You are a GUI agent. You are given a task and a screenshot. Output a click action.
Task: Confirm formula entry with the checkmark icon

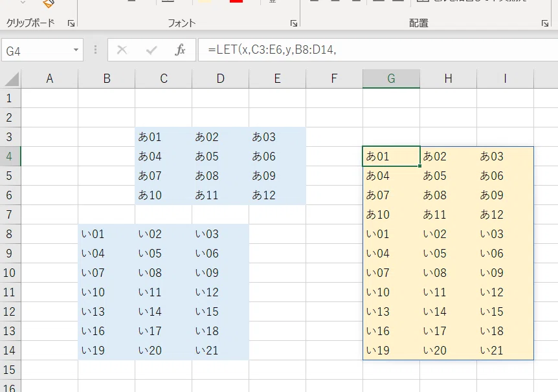151,50
